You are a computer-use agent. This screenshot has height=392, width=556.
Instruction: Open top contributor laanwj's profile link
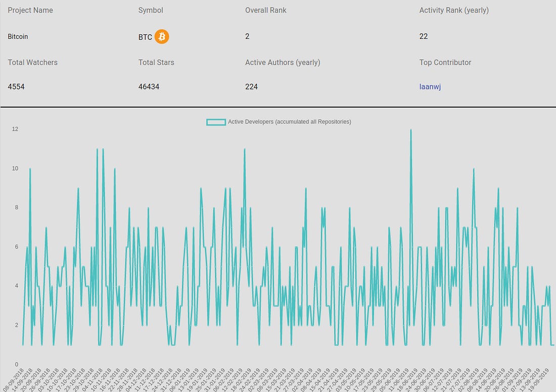tap(430, 87)
